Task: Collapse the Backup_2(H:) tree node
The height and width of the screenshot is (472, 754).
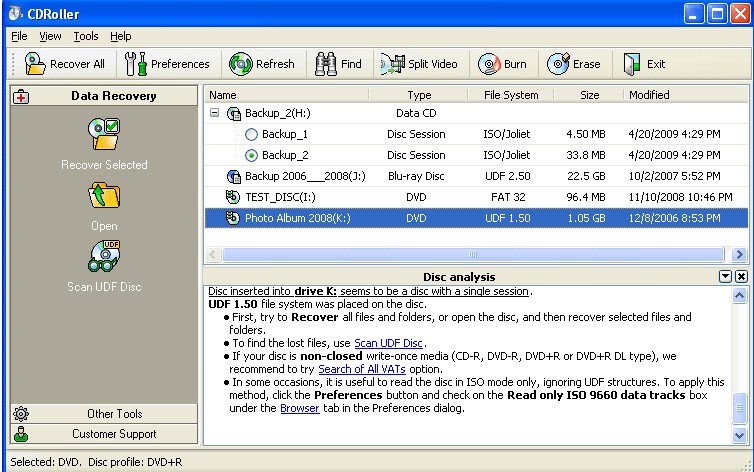Action: [x=215, y=114]
